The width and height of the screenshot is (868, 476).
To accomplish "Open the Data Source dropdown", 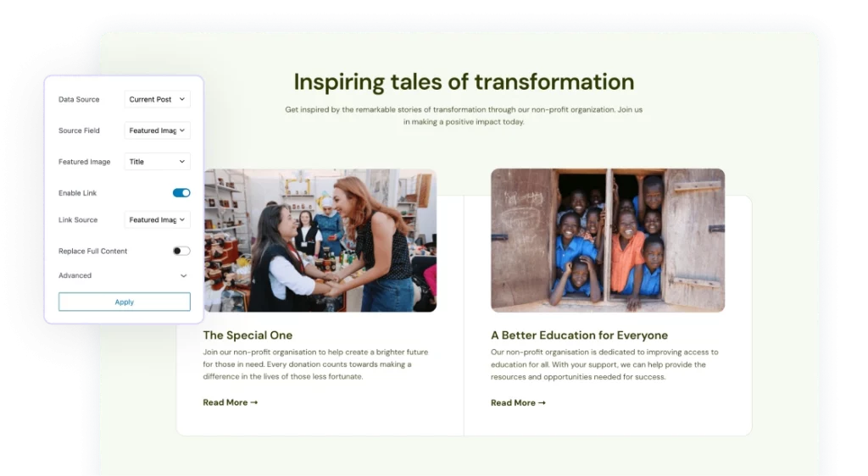I will [157, 99].
